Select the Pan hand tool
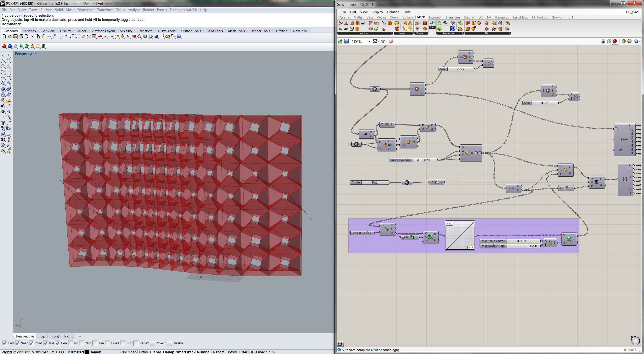The height and width of the screenshot is (354, 644). click(55, 37)
